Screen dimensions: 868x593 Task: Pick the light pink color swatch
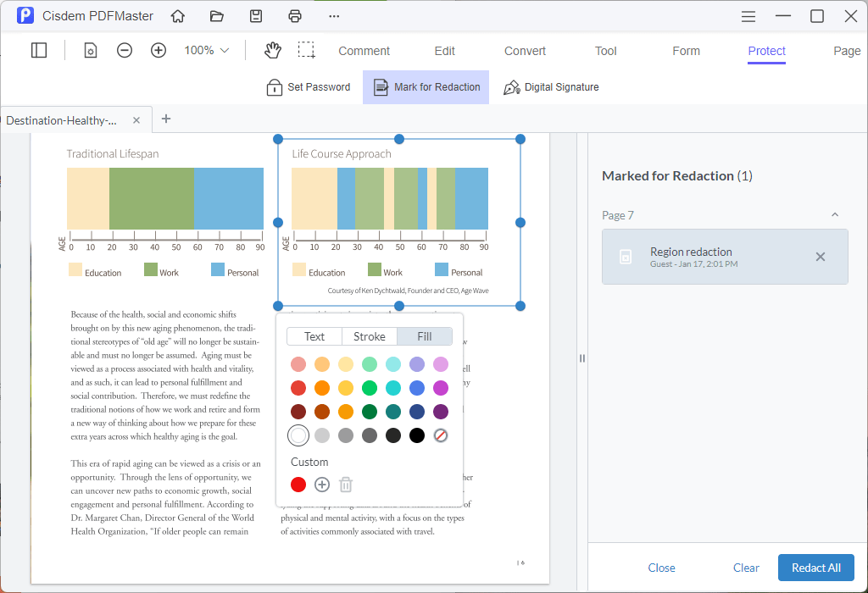pos(298,364)
